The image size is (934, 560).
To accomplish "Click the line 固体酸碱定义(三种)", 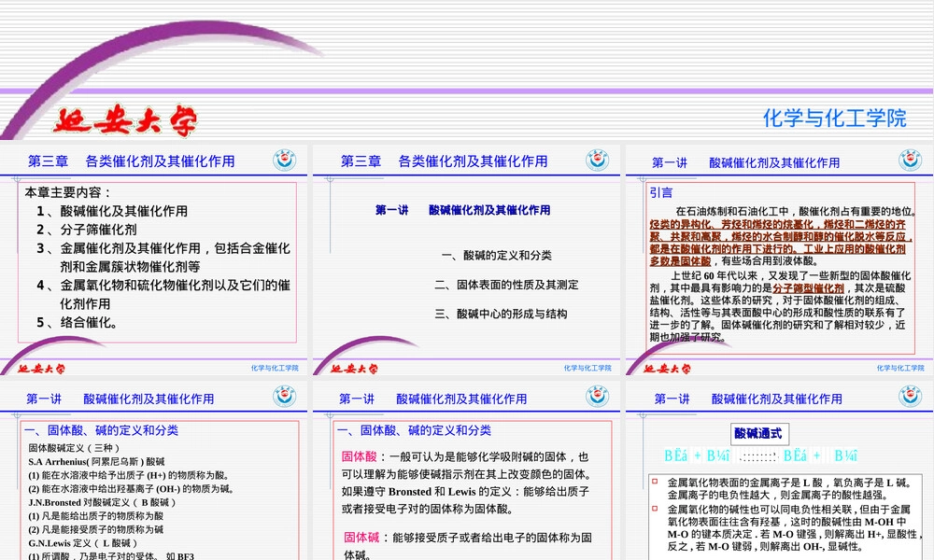I will coord(74,447).
